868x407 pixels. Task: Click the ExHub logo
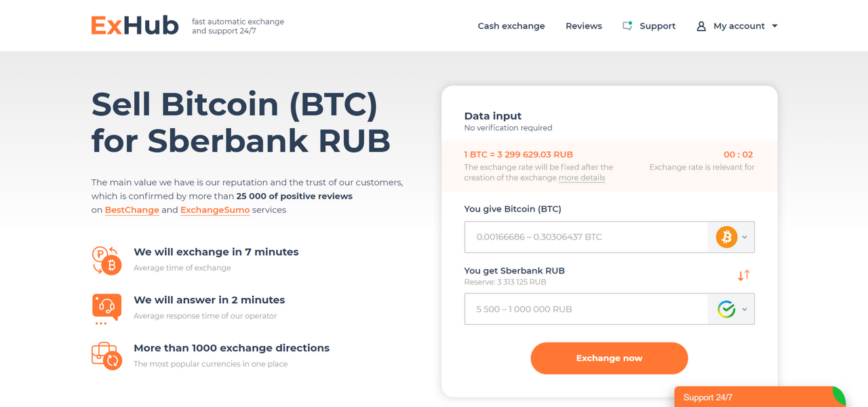point(134,25)
